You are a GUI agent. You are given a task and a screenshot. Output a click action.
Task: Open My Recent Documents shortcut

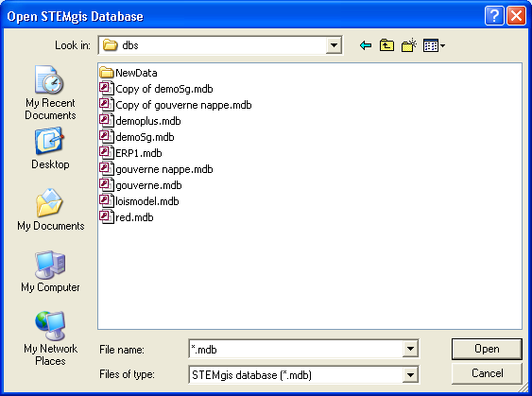[50, 93]
